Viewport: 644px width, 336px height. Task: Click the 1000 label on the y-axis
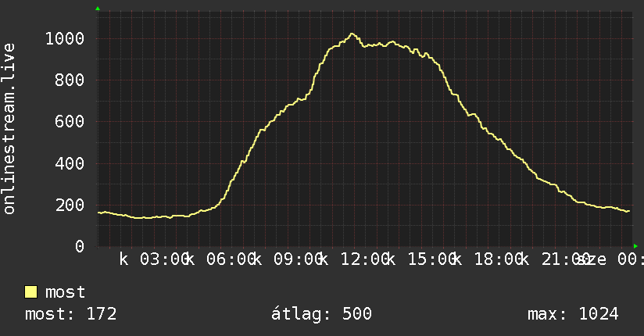tap(65, 39)
